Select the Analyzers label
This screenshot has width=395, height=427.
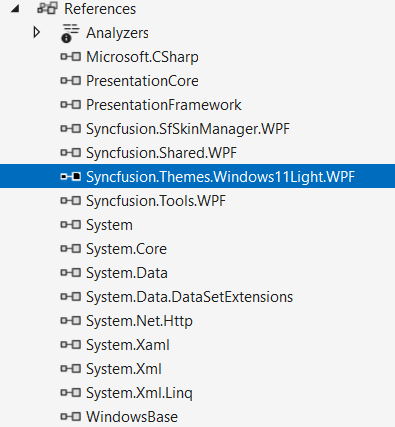tap(117, 33)
